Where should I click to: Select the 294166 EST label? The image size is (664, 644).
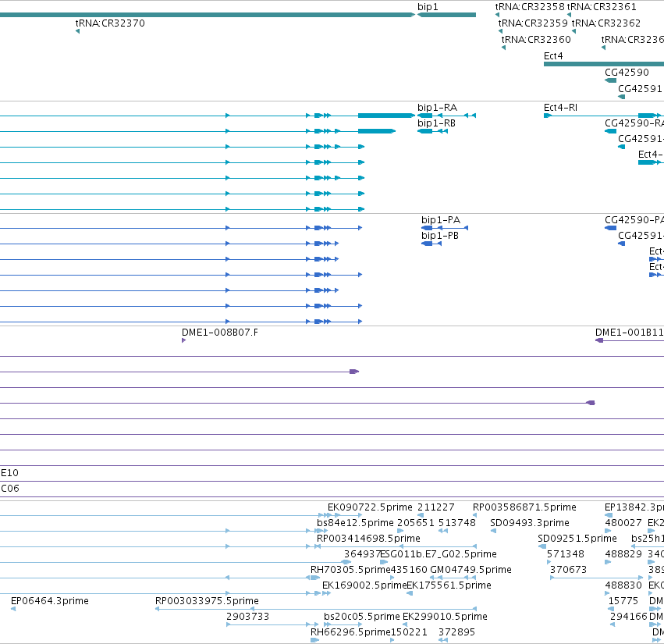[x=628, y=617]
